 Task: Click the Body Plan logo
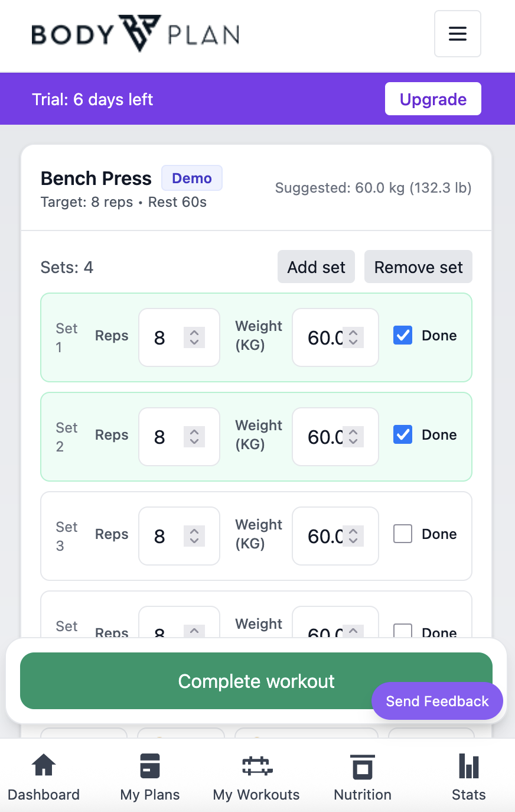135,34
